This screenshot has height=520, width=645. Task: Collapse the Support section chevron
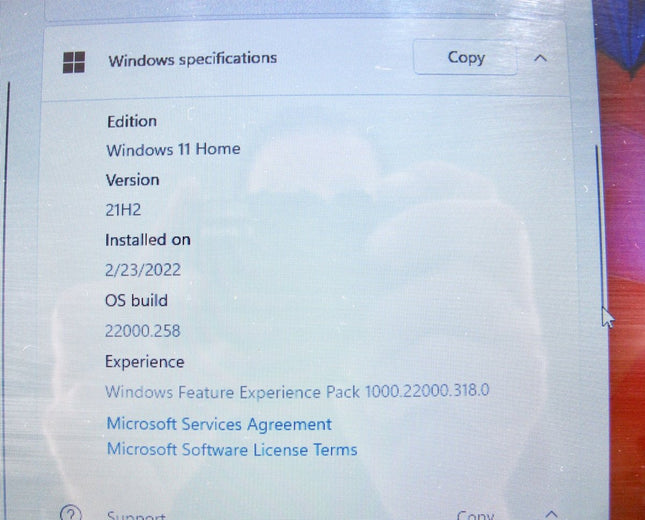click(551, 514)
